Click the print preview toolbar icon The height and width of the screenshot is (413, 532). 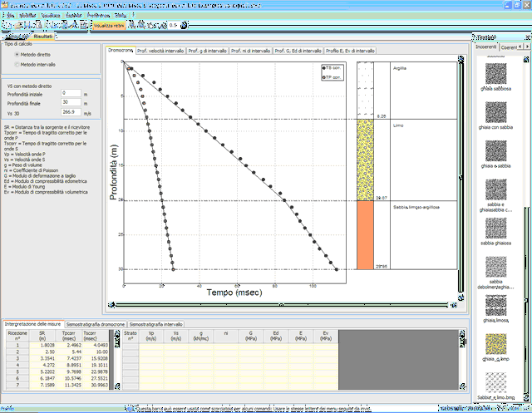(x=38, y=26)
